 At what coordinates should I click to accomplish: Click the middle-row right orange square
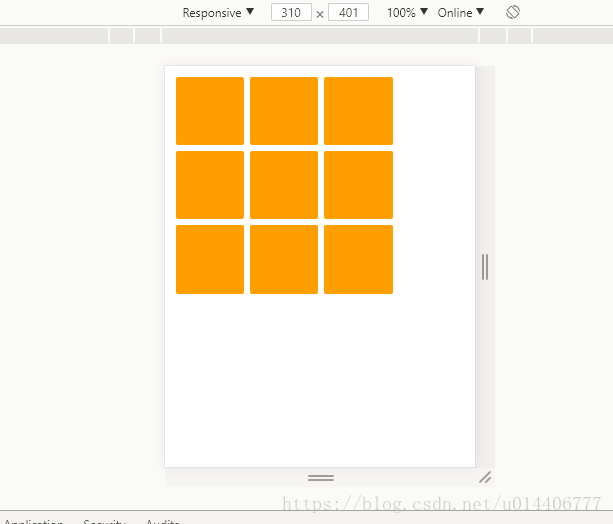(358, 185)
